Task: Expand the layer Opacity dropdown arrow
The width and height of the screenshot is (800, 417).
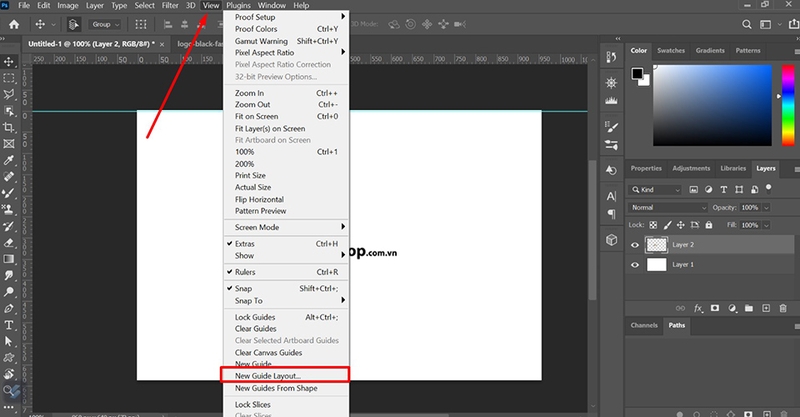Action: coord(766,208)
